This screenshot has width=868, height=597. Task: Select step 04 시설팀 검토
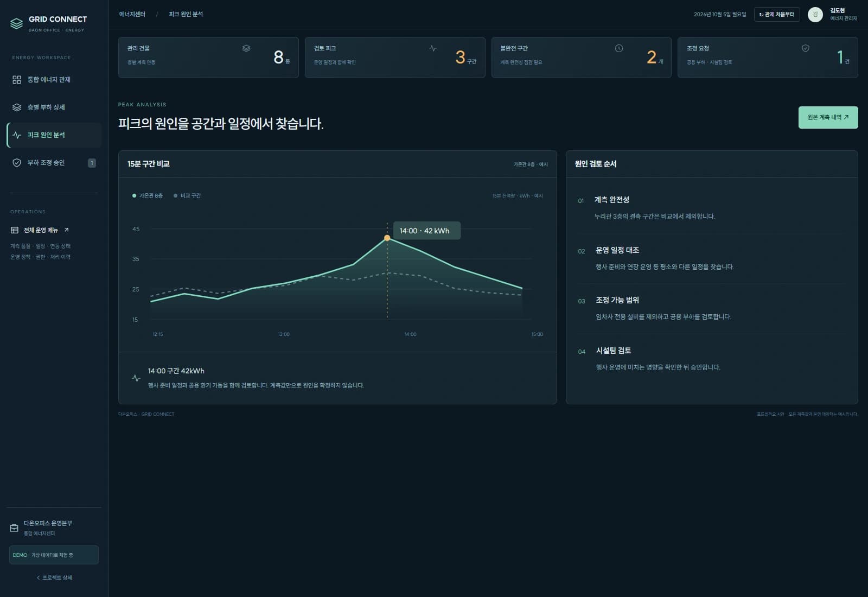[711, 359]
